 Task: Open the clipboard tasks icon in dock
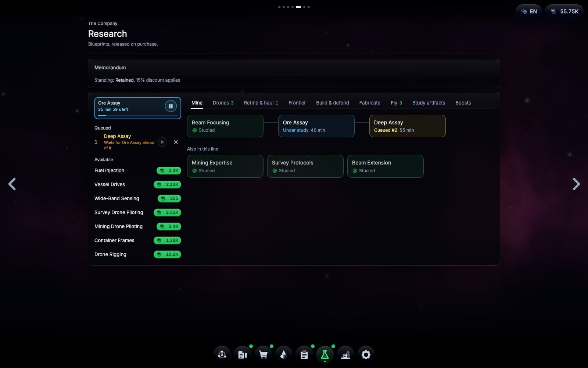pyautogui.click(x=304, y=355)
